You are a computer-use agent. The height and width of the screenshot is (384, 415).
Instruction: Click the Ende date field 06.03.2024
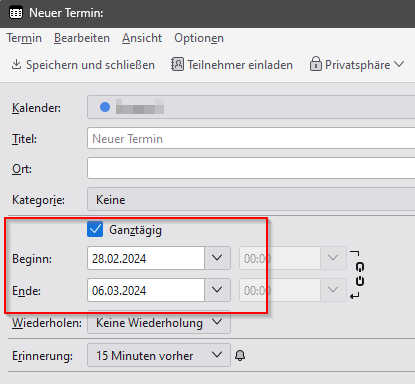(146, 290)
